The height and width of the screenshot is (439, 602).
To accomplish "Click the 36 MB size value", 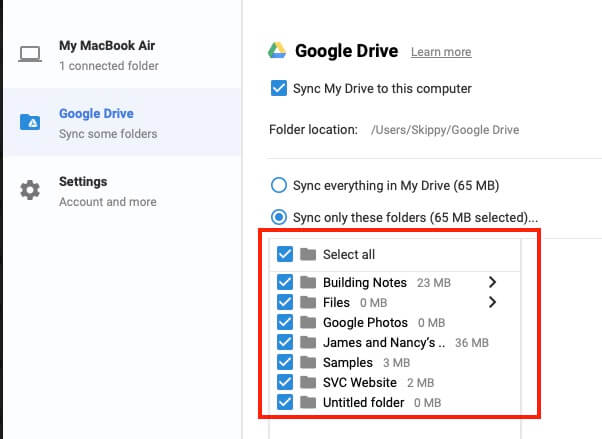I will pos(472,343).
